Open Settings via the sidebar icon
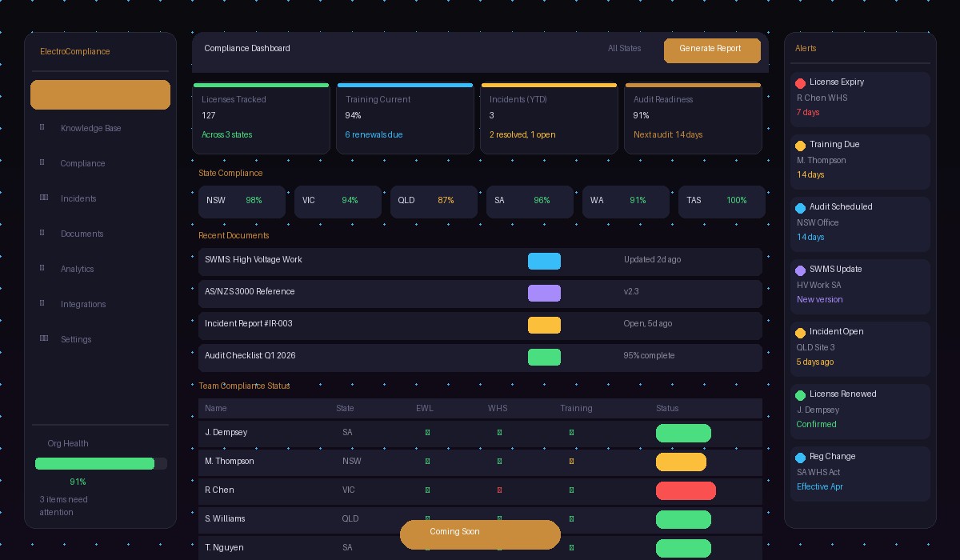The image size is (960, 560). [x=44, y=339]
